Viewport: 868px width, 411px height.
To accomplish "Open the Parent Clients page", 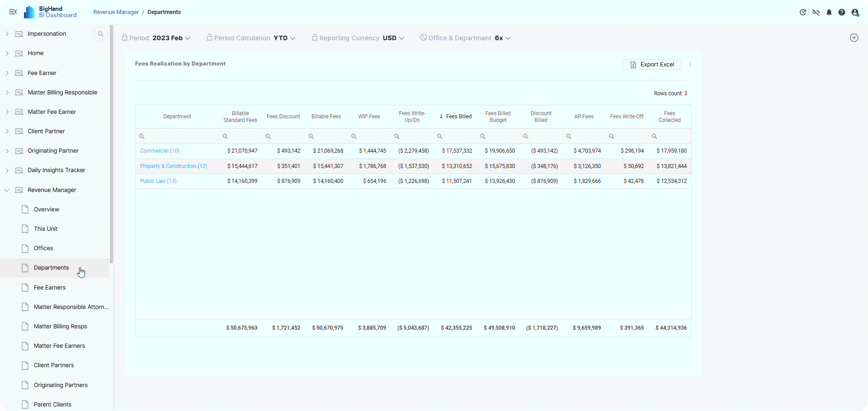I will 52,405.
